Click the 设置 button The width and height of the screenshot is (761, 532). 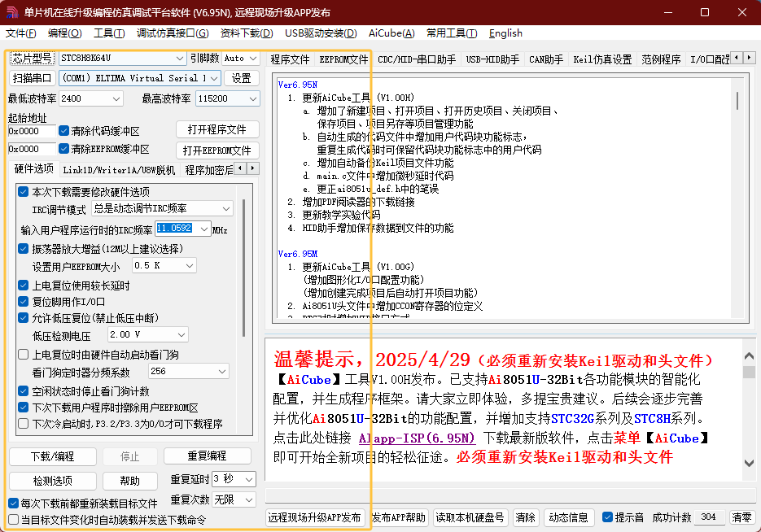click(241, 78)
